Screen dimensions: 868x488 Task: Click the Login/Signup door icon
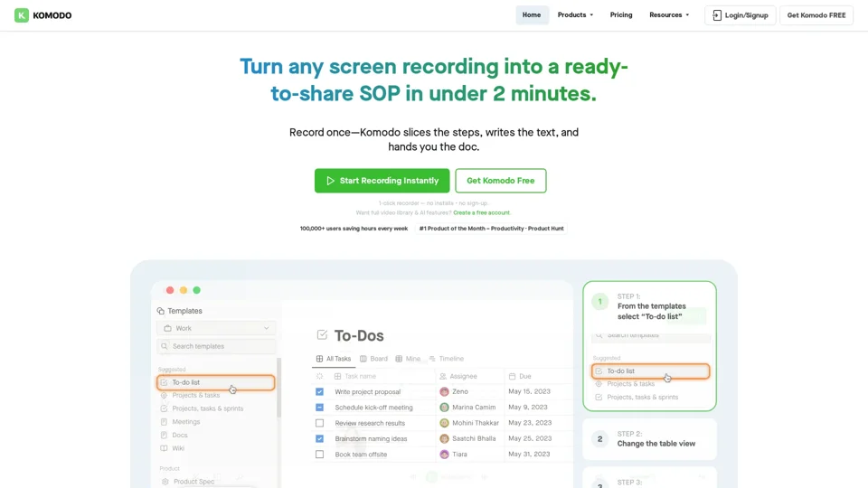717,15
